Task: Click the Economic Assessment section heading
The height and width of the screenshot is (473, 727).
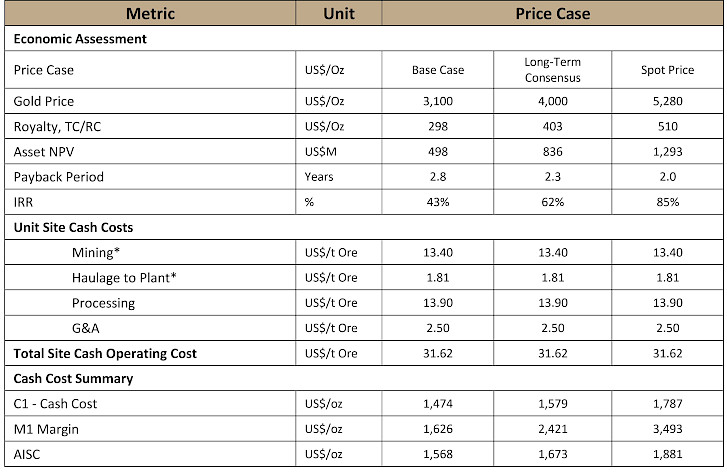Action: 80,40
